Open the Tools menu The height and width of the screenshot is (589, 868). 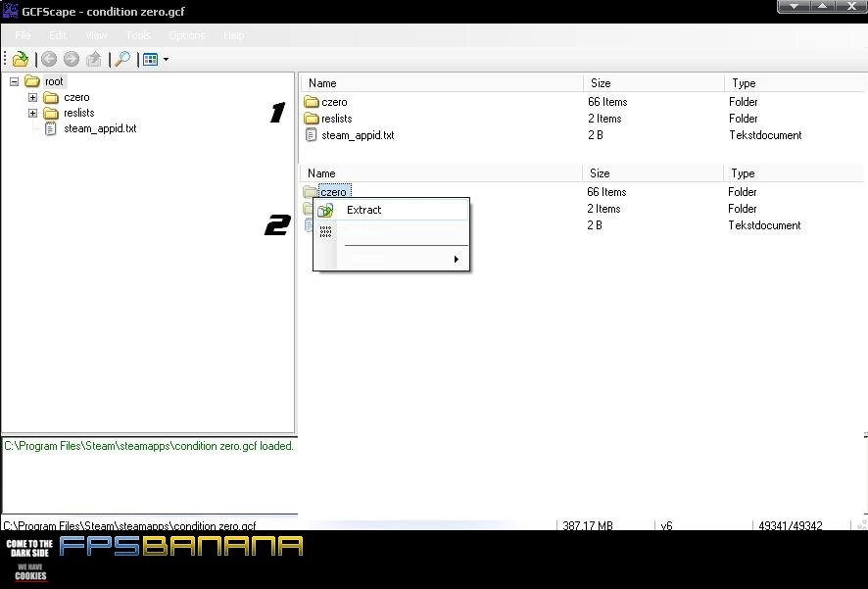coord(138,35)
